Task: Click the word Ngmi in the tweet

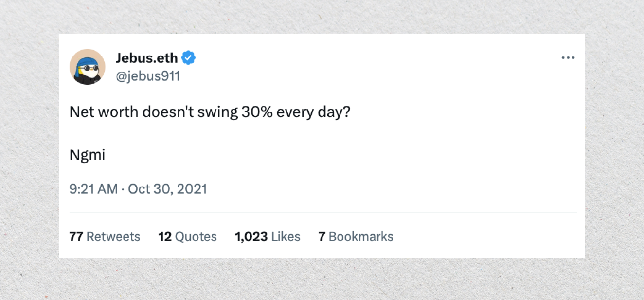Action: click(88, 155)
